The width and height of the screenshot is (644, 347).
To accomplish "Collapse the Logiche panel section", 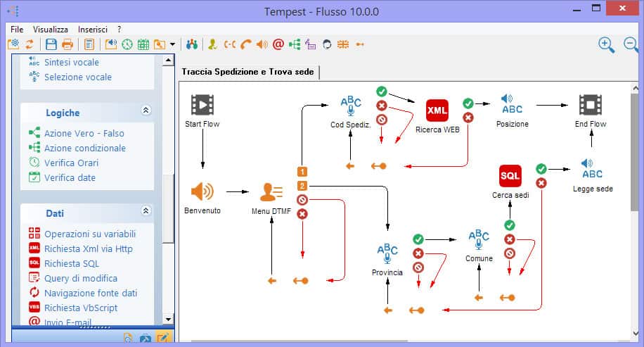I will pos(146,111).
